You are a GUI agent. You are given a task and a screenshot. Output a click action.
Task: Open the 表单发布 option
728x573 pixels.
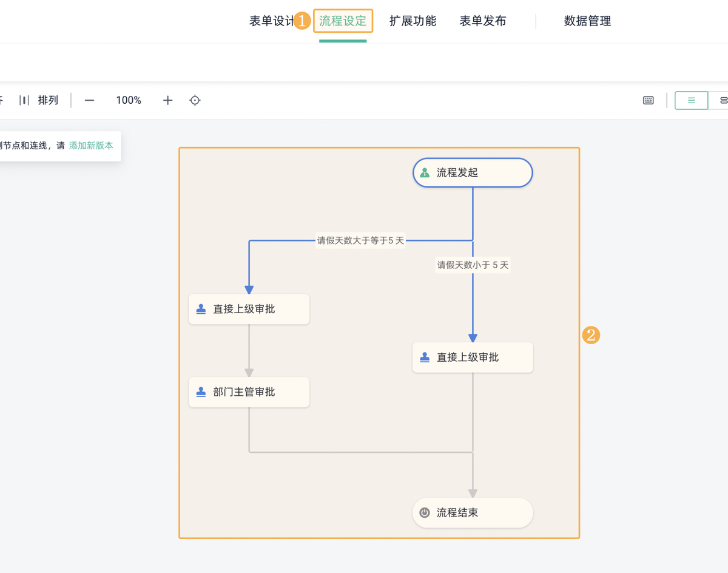[483, 20]
